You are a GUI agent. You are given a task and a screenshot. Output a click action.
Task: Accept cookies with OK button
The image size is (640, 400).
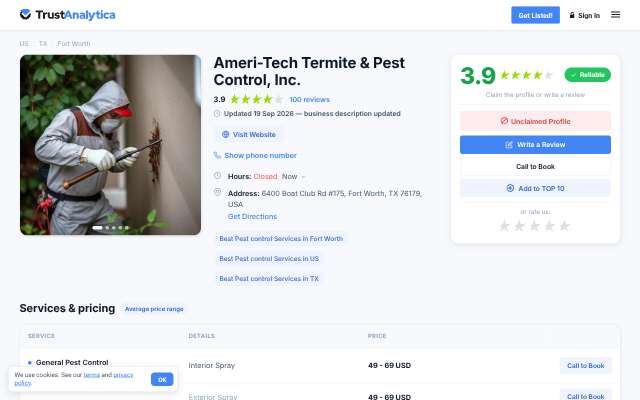(x=162, y=379)
